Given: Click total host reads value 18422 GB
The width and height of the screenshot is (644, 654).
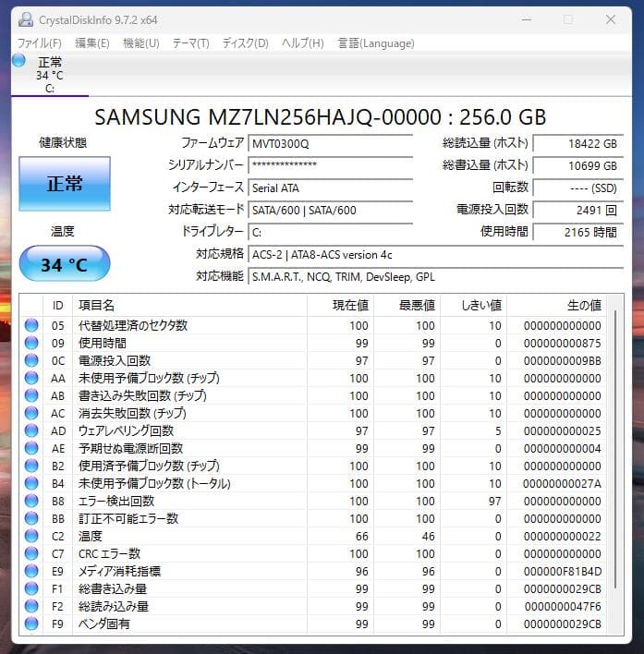Looking at the screenshot, I should click(578, 143).
